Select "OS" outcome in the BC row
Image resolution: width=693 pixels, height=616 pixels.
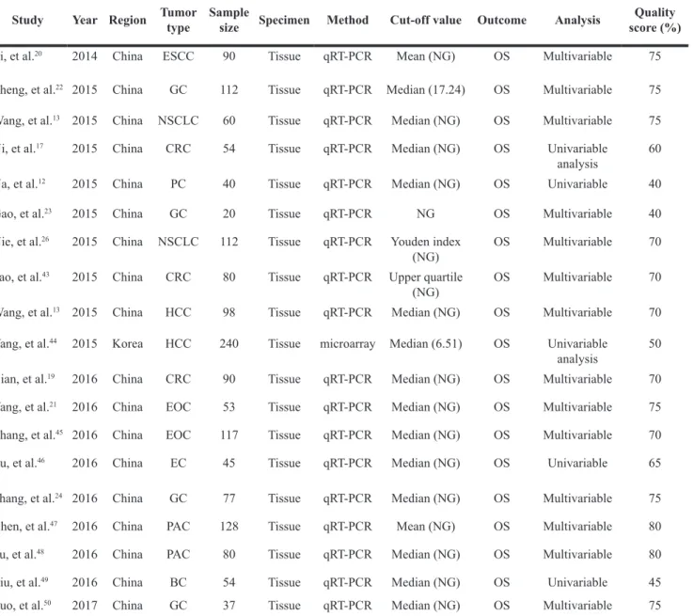click(501, 582)
